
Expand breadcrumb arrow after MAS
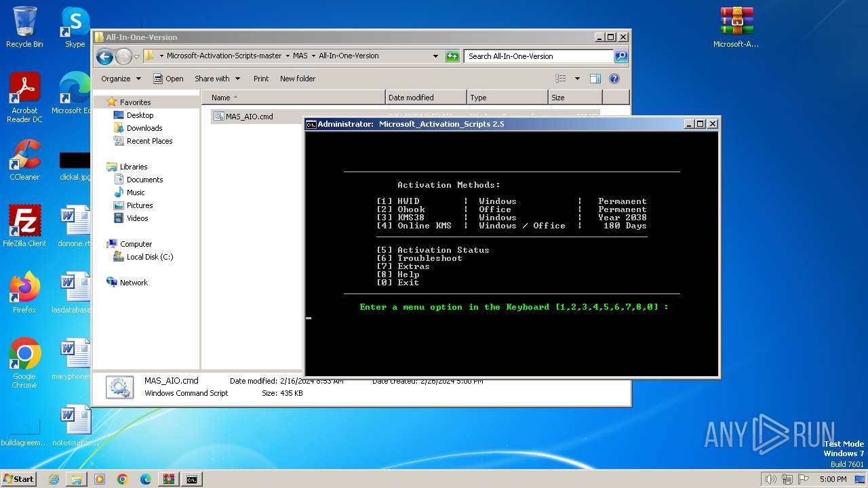coord(313,56)
